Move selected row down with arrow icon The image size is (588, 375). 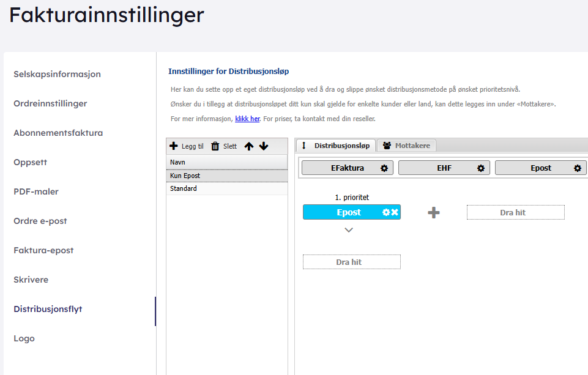264,146
